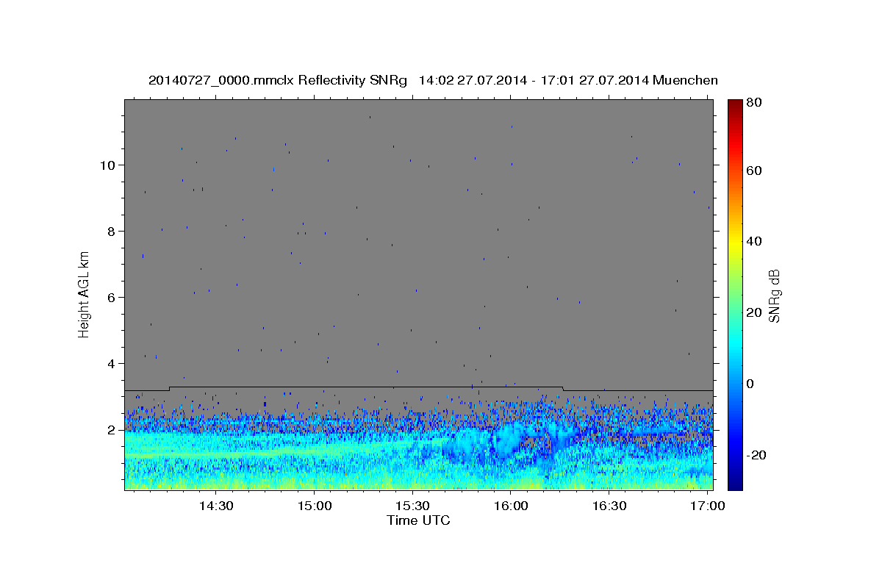The height and width of the screenshot is (588, 882).
Task: Click the 'Height AGL km' axis label
Action: point(84,294)
